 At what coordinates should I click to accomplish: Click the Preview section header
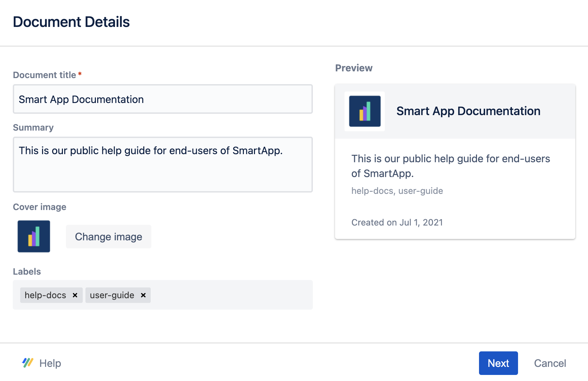354,68
